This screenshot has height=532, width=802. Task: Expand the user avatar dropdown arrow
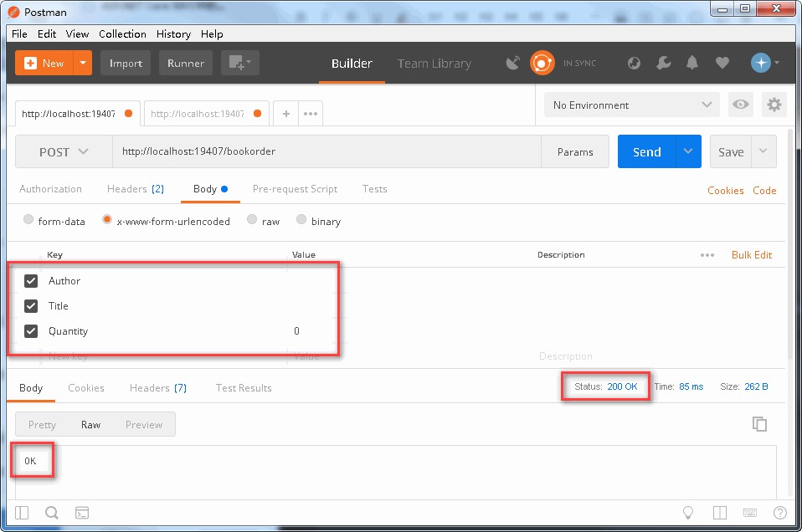click(x=777, y=63)
